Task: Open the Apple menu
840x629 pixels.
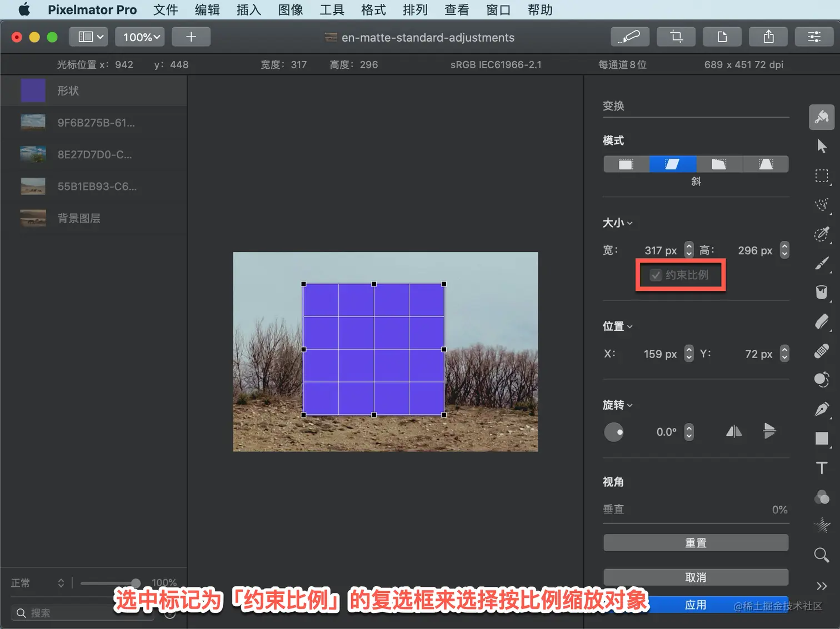Action: pyautogui.click(x=24, y=10)
